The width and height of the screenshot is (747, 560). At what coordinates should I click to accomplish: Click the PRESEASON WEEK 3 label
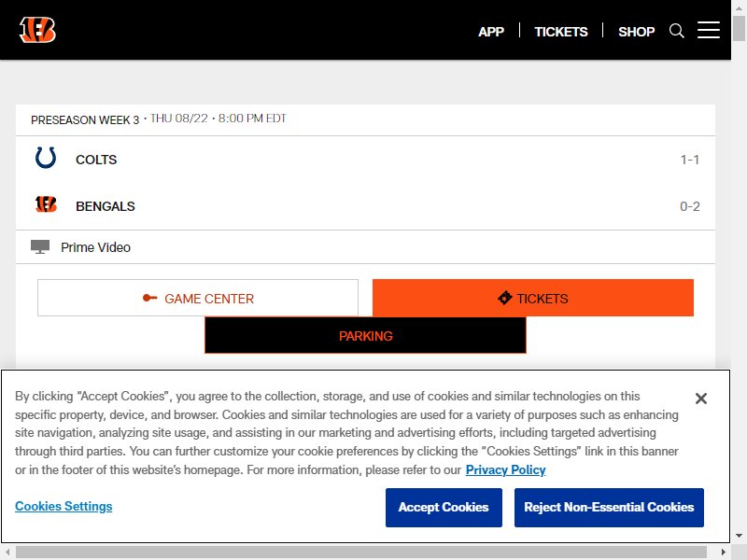(x=85, y=120)
